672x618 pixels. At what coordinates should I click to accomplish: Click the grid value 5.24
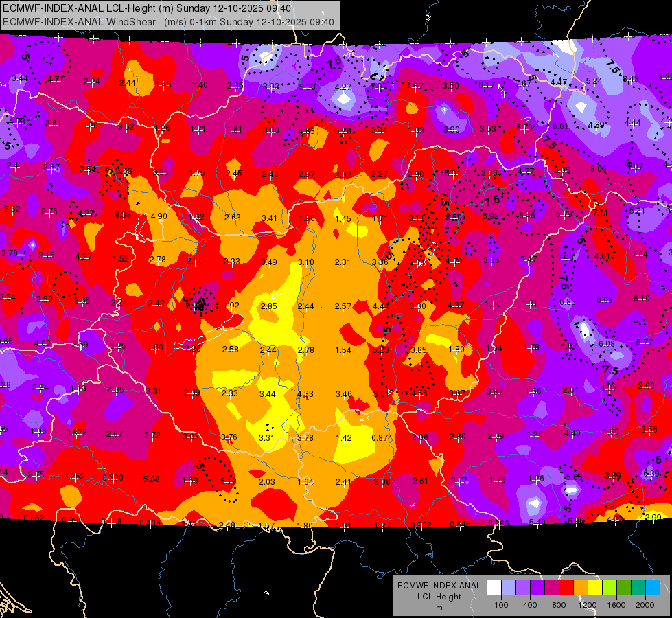click(x=594, y=80)
